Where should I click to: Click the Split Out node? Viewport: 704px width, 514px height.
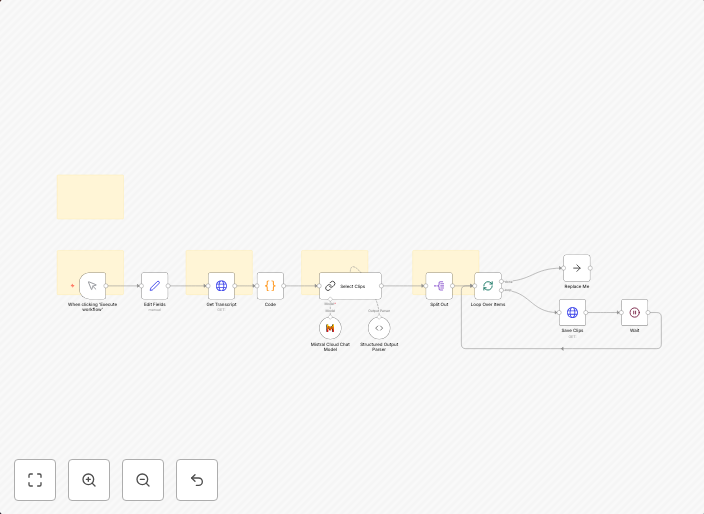point(439,286)
